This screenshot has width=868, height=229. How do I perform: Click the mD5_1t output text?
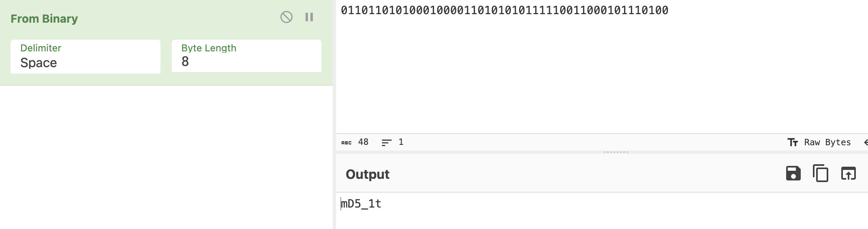coord(361,204)
